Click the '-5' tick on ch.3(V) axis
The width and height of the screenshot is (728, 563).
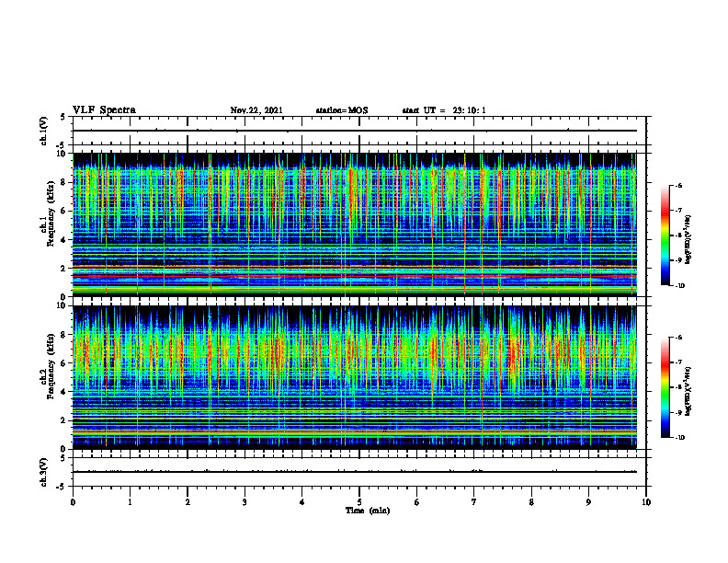pos(62,487)
